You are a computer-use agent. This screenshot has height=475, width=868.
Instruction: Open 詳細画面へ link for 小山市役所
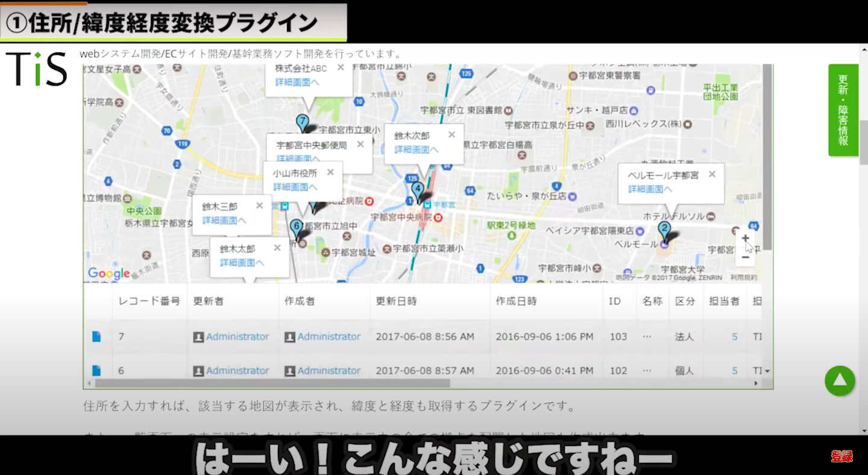(295, 187)
